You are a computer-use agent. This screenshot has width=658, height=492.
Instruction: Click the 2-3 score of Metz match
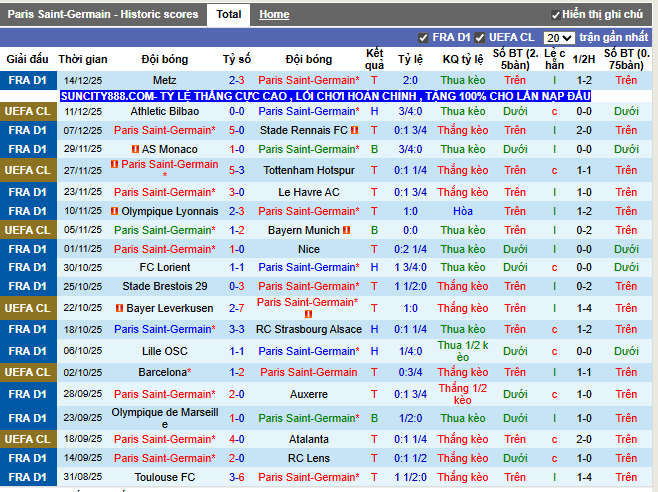(237, 81)
